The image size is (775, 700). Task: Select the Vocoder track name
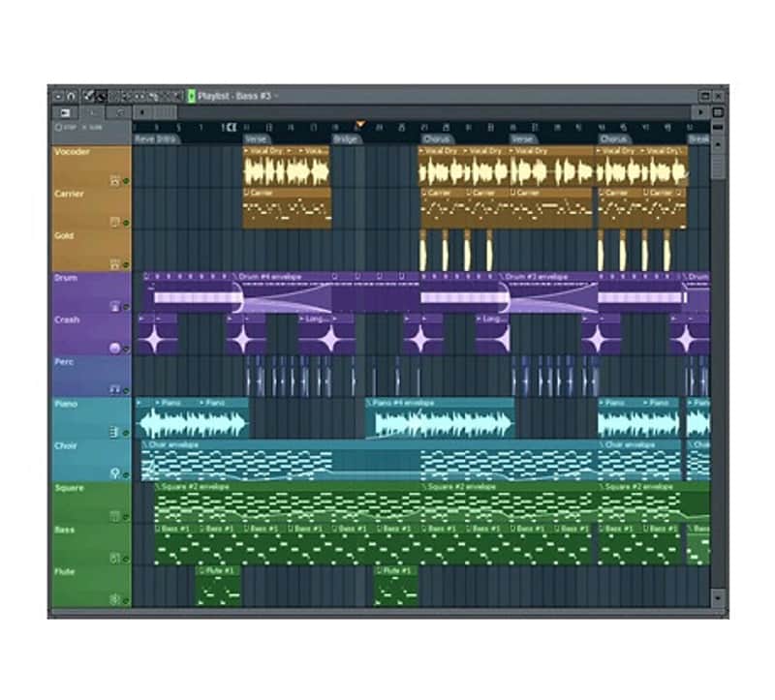[72, 152]
